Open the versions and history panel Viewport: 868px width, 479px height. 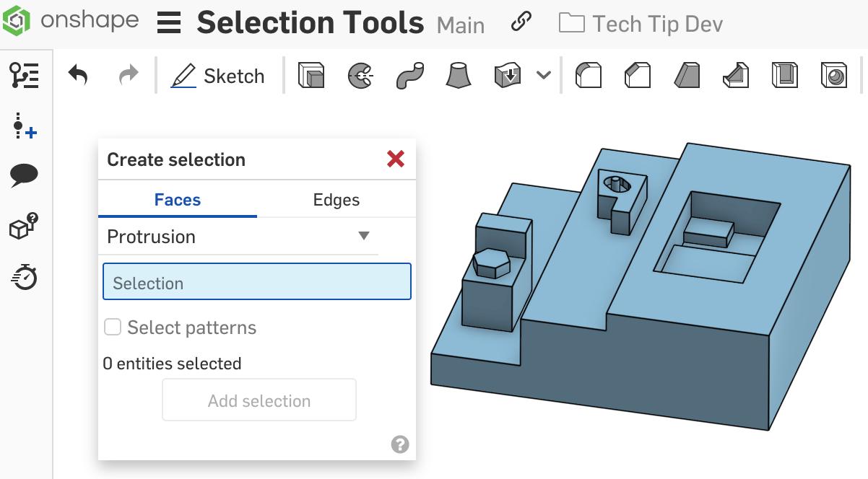pos(24,275)
